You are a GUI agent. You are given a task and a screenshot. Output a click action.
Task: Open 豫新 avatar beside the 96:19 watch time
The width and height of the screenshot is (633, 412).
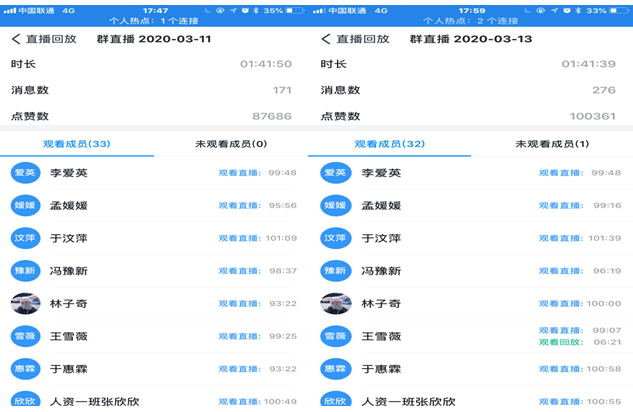pos(335,271)
